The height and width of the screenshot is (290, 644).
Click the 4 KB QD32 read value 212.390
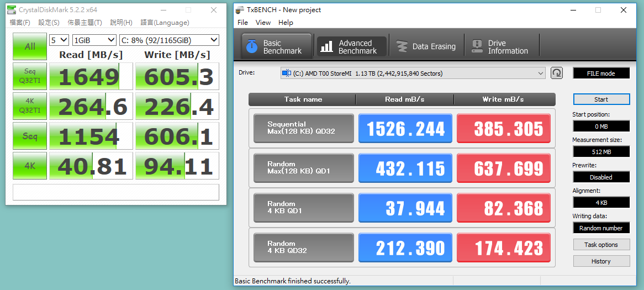(405, 247)
